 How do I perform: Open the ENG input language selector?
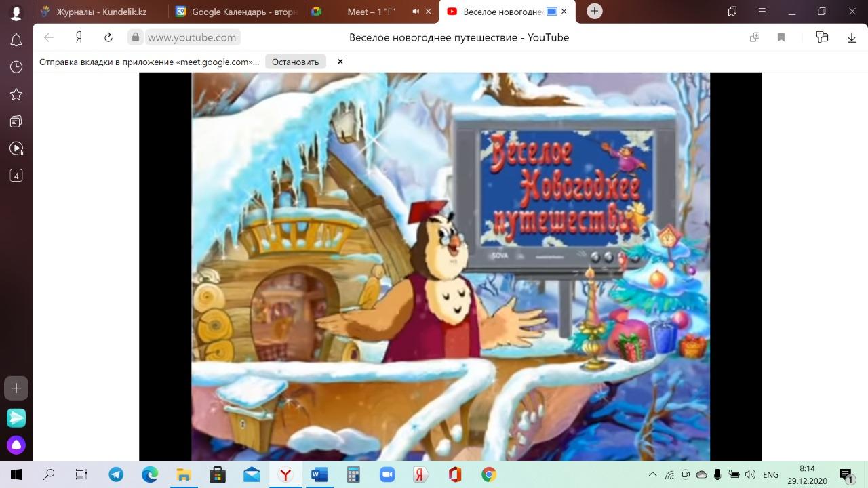(770, 474)
